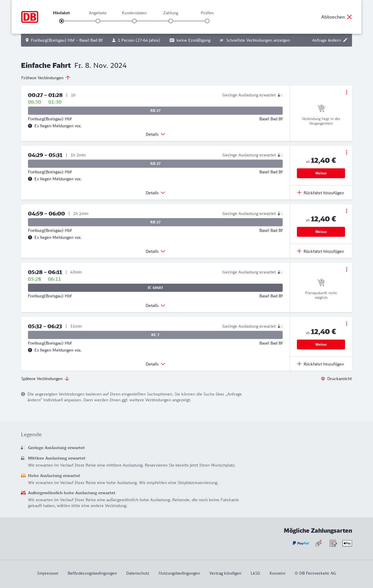
Task: Click the Apple Pay payment icon
Action: click(x=347, y=543)
